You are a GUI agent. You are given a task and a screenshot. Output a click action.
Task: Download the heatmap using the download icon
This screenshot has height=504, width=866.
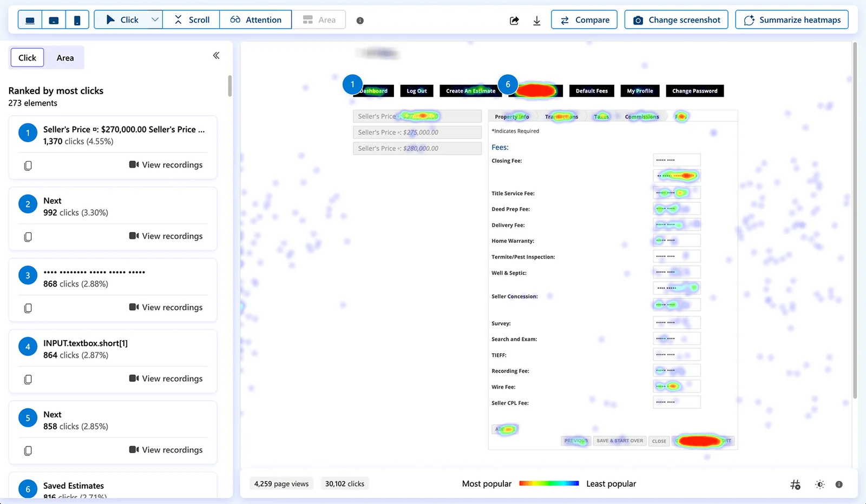click(536, 21)
